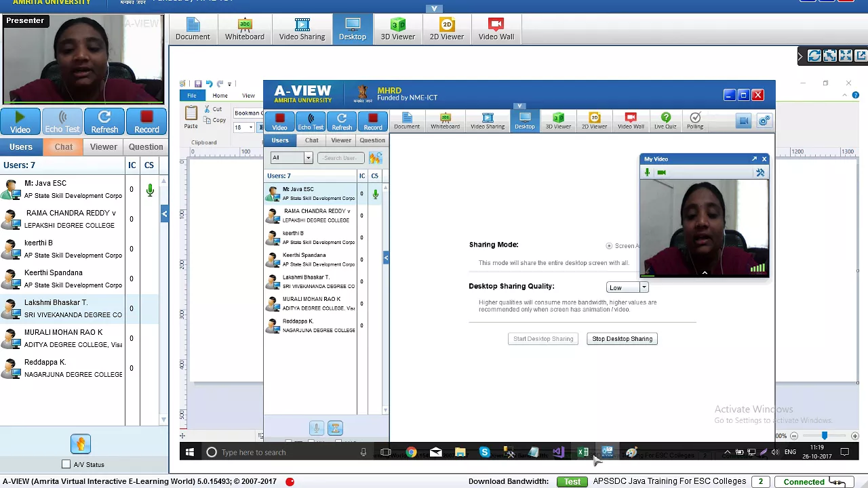Expand the header arrow above outer A-VIEW toolbar
The width and height of the screenshot is (868, 488).
[x=433, y=9]
